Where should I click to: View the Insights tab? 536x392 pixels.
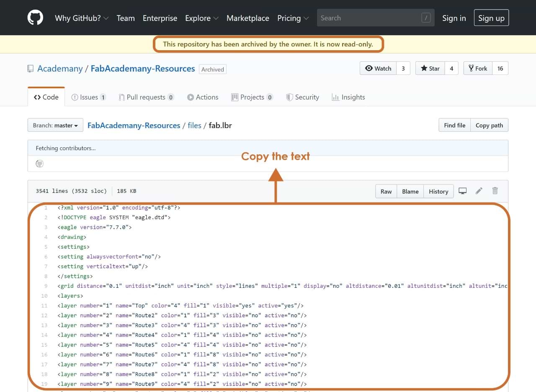pos(348,97)
